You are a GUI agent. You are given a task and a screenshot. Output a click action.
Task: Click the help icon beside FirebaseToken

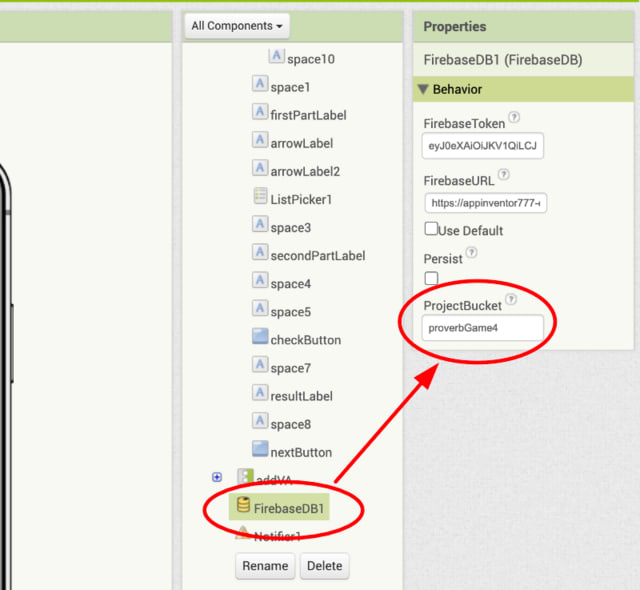(514, 118)
